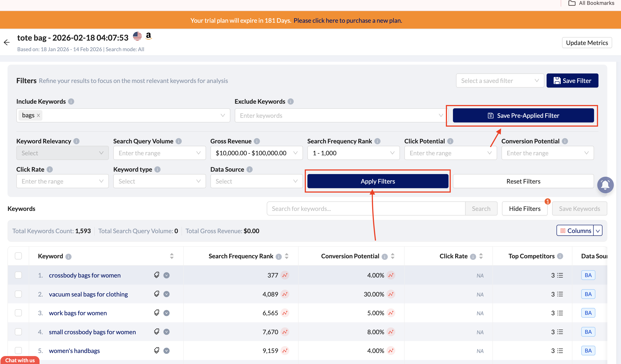Remove the bags keyword tag
The width and height of the screenshot is (621, 364).
click(x=38, y=115)
